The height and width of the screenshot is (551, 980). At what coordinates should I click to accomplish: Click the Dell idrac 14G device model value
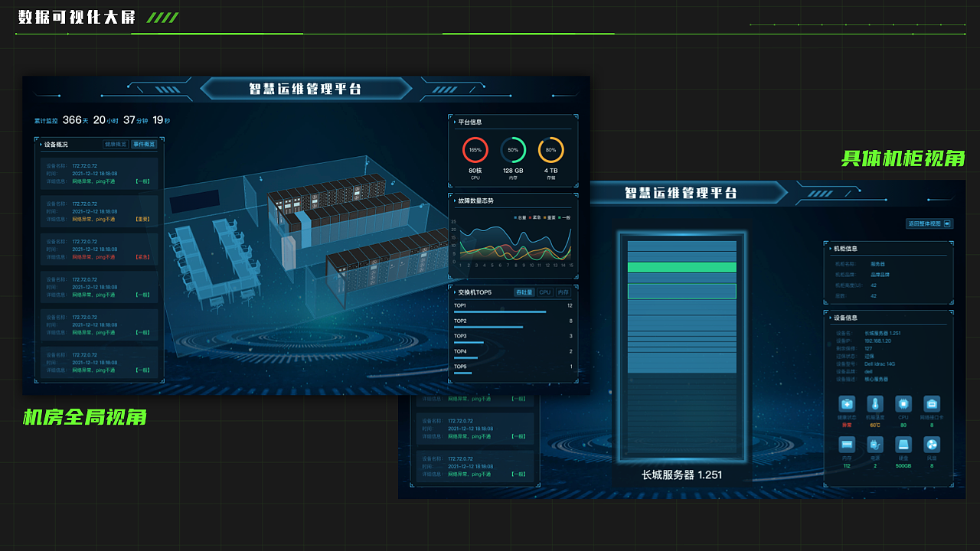click(880, 364)
